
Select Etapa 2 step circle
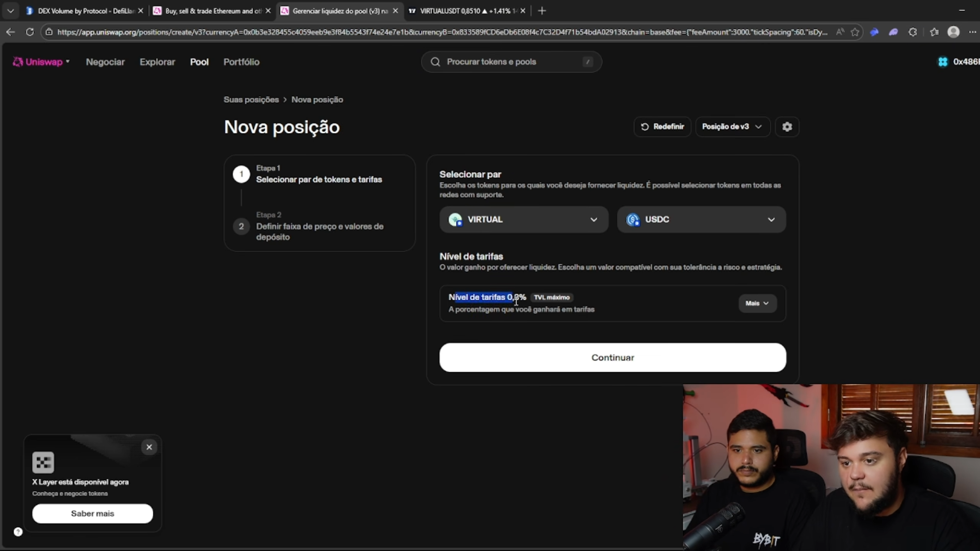click(241, 226)
